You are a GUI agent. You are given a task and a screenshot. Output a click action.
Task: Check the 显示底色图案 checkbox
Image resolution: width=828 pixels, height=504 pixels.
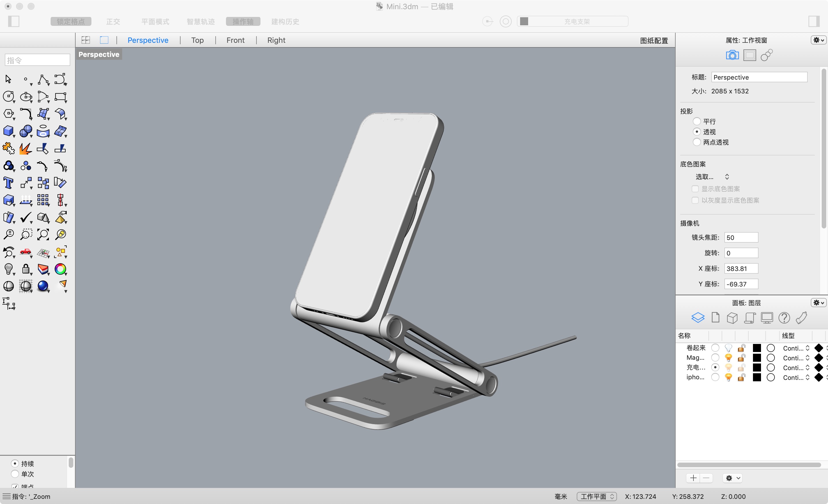coord(695,189)
